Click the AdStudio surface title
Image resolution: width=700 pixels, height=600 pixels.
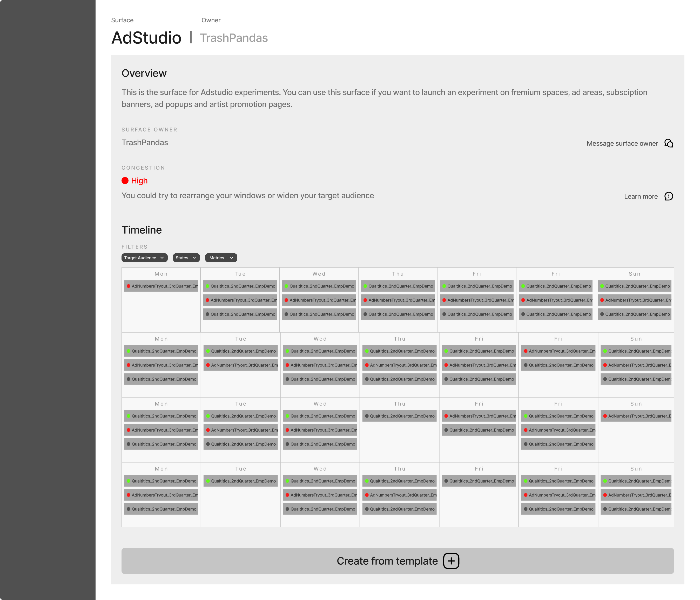(146, 37)
